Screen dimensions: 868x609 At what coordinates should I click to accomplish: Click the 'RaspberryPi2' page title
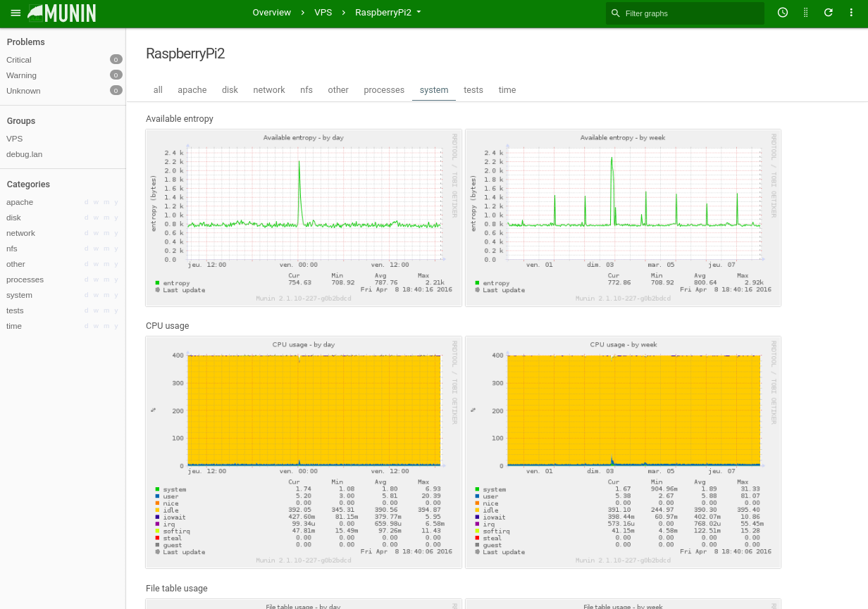pos(185,54)
